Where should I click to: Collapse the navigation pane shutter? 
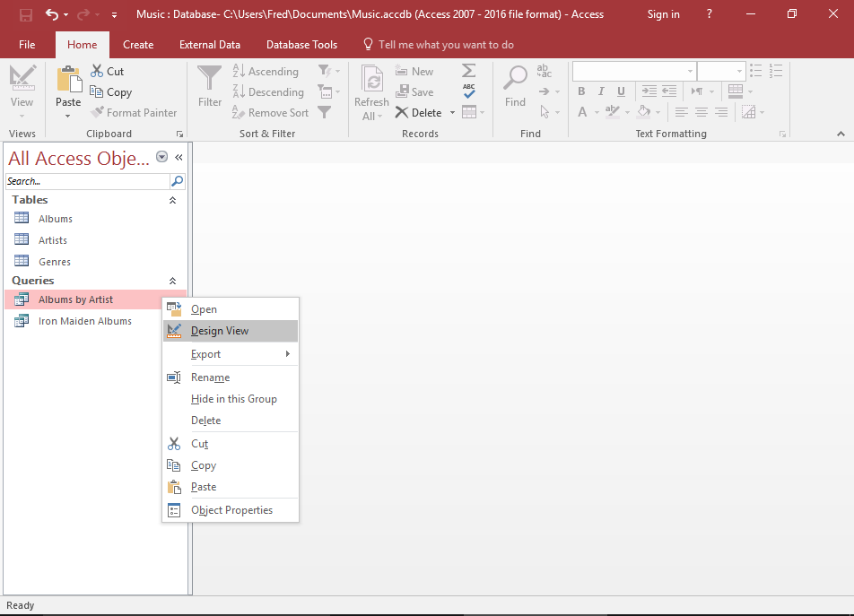[179, 157]
